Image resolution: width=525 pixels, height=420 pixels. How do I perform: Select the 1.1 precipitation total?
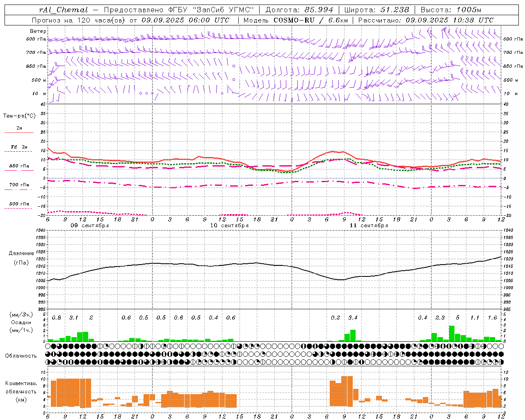point(475,318)
